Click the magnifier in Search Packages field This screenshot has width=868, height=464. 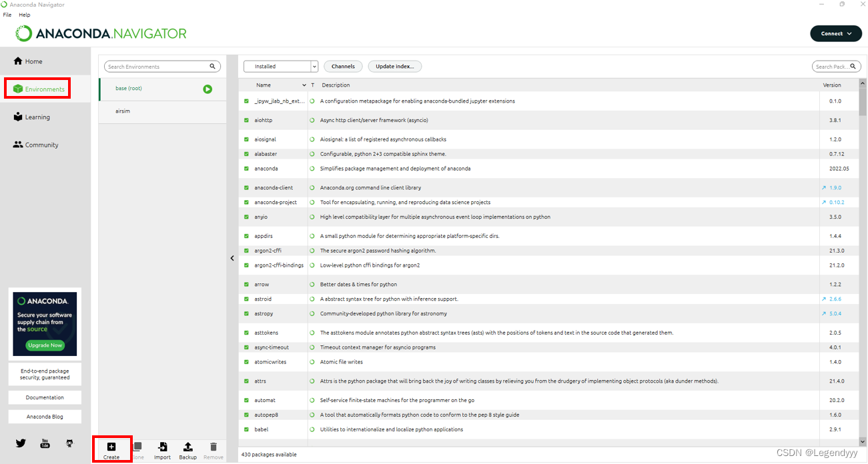click(x=854, y=67)
